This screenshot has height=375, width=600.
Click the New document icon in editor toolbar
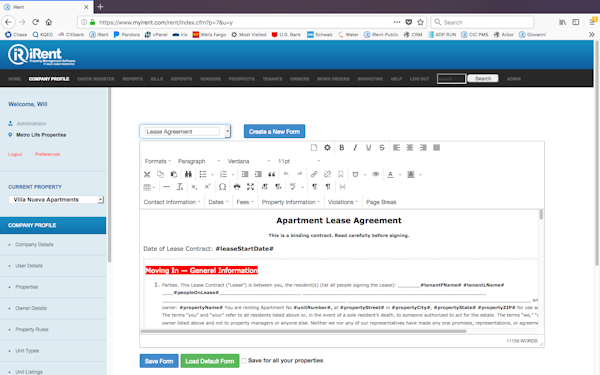pyautogui.click(x=314, y=148)
